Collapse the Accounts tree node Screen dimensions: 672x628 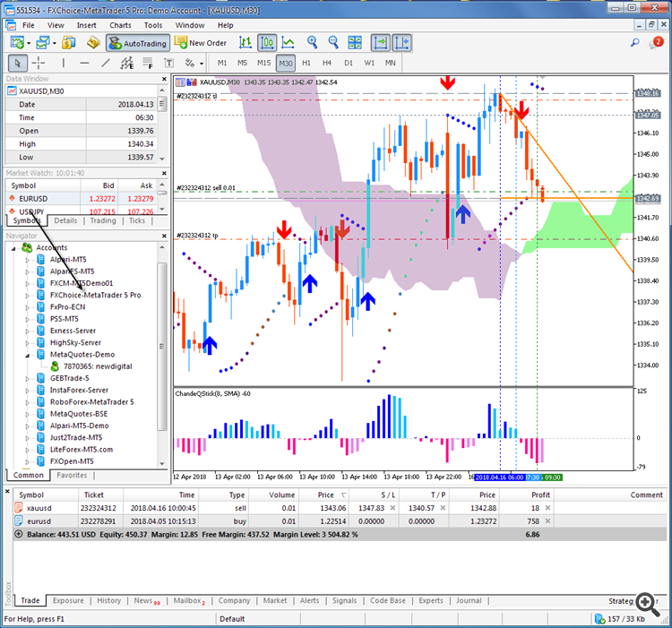(13, 248)
